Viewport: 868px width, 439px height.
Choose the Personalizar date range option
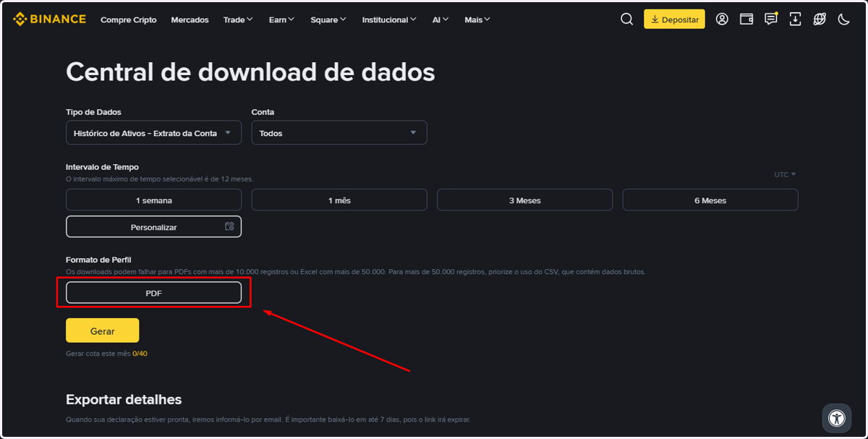click(x=153, y=226)
